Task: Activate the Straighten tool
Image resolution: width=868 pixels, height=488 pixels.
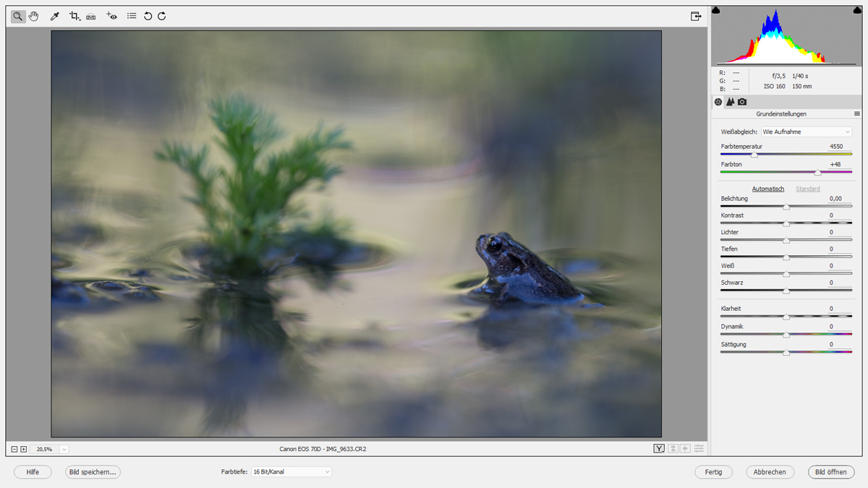Action: (x=91, y=16)
